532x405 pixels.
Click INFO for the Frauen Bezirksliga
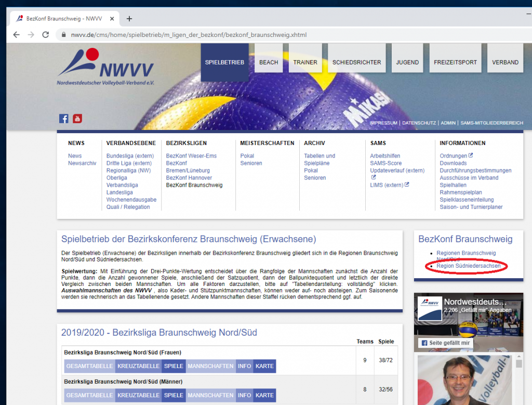pyautogui.click(x=244, y=366)
